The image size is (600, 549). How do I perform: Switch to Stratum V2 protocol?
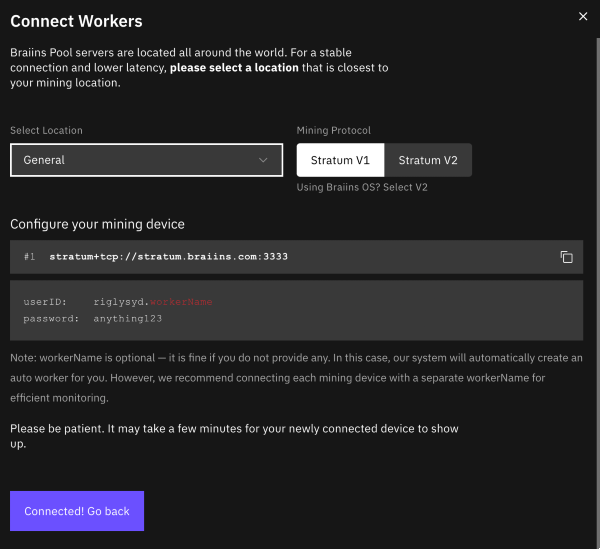click(x=428, y=160)
